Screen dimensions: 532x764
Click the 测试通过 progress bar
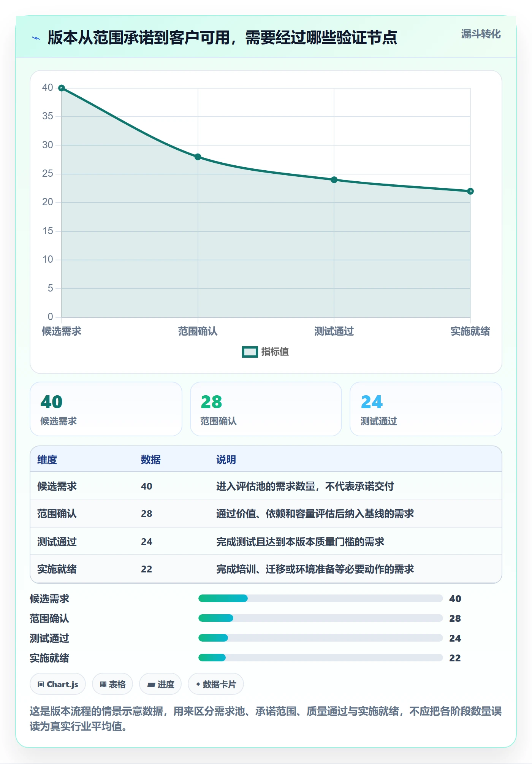coord(320,638)
